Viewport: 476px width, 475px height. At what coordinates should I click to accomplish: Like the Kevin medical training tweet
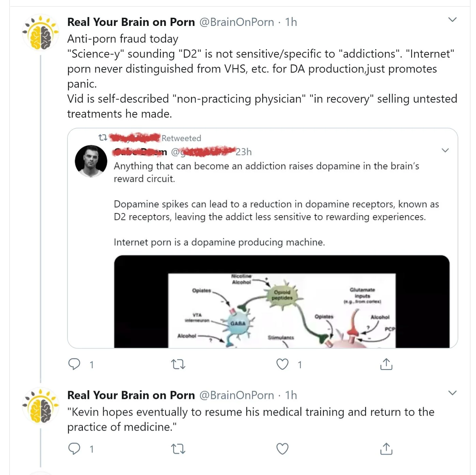[x=282, y=448]
